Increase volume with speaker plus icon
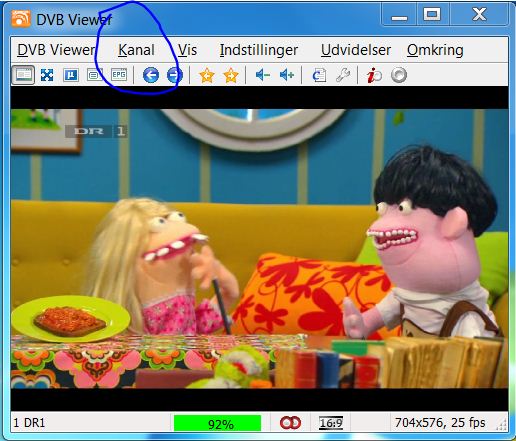516x441 pixels. click(x=287, y=75)
